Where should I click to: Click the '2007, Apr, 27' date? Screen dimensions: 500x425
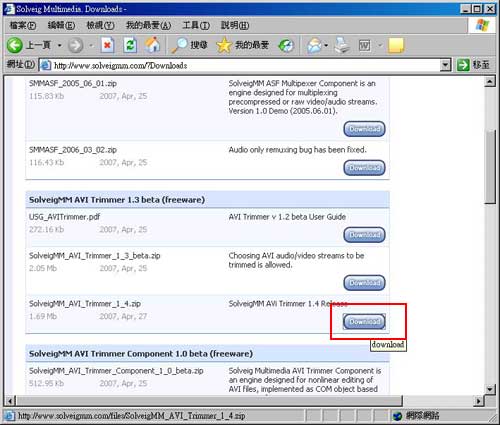click(123, 316)
